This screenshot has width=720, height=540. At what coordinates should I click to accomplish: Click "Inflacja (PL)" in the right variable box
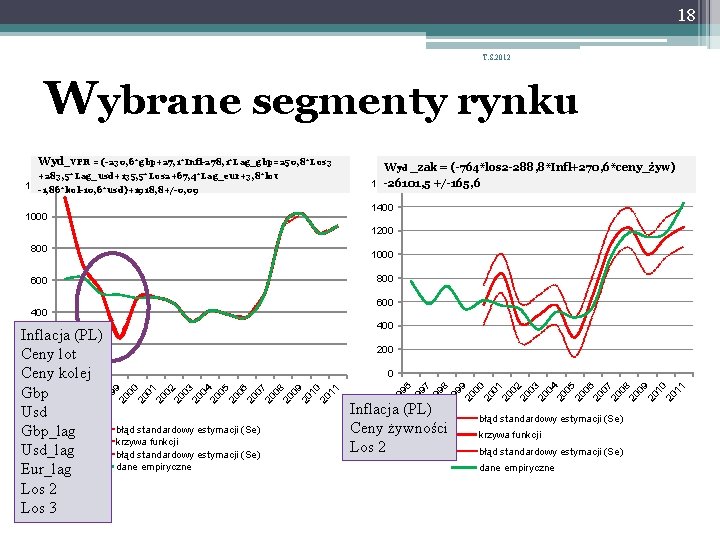coord(391,409)
